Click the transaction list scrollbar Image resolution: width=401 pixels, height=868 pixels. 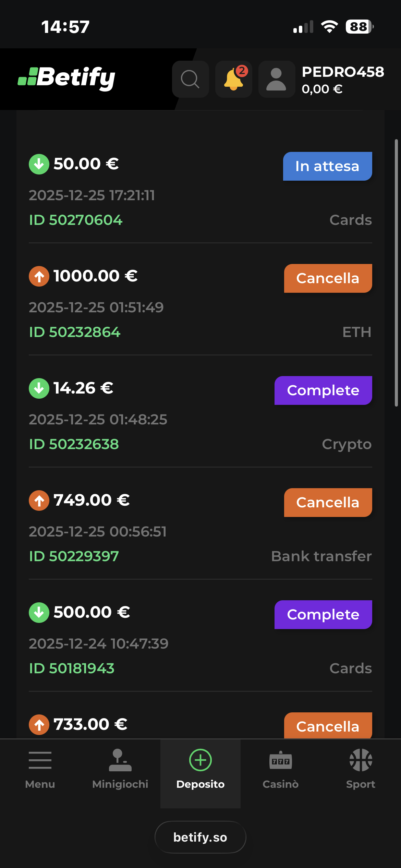click(396, 273)
